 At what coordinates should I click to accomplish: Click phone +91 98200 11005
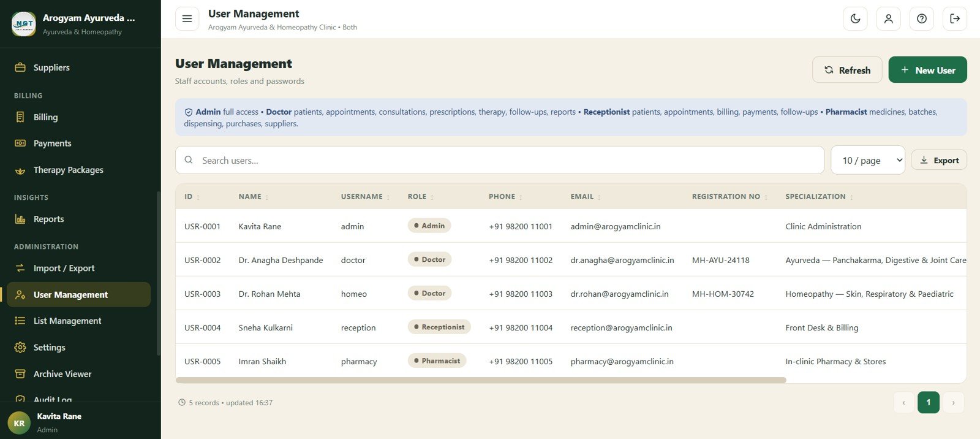tap(521, 361)
